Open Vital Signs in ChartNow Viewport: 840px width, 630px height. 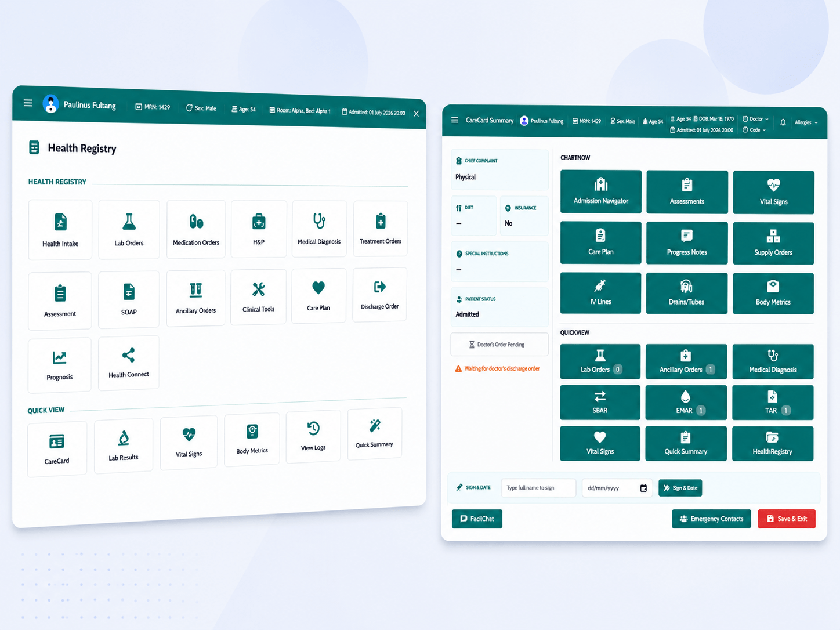[774, 193]
